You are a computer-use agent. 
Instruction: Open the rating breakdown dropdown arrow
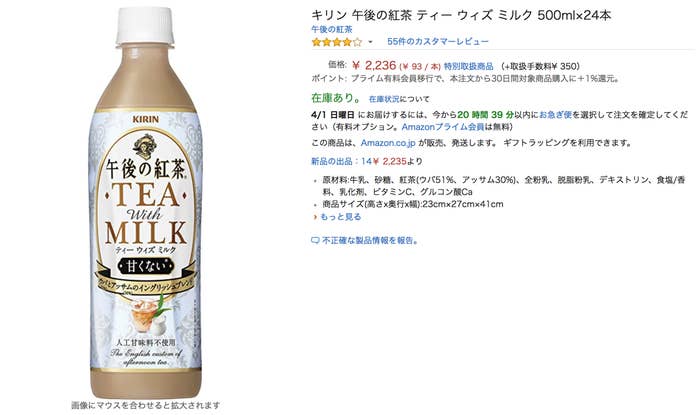(370, 42)
